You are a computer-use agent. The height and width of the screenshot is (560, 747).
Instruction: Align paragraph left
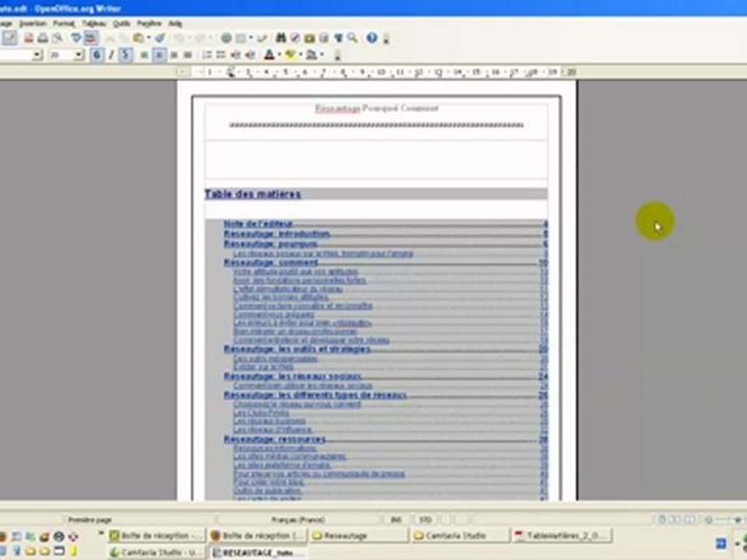145,55
